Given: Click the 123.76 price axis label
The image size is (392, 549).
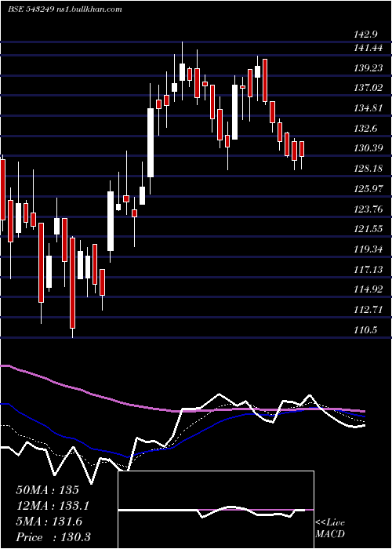Looking at the screenshot, I should [x=368, y=209].
